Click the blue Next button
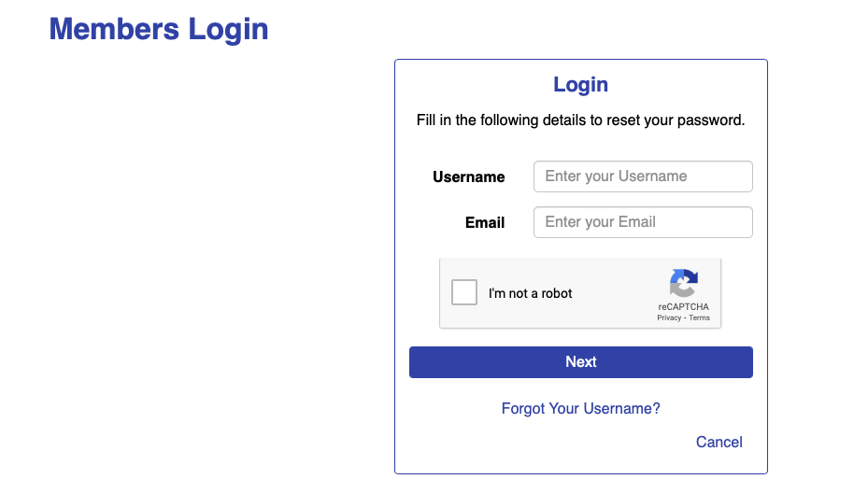This screenshot has width=868, height=493. (581, 362)
